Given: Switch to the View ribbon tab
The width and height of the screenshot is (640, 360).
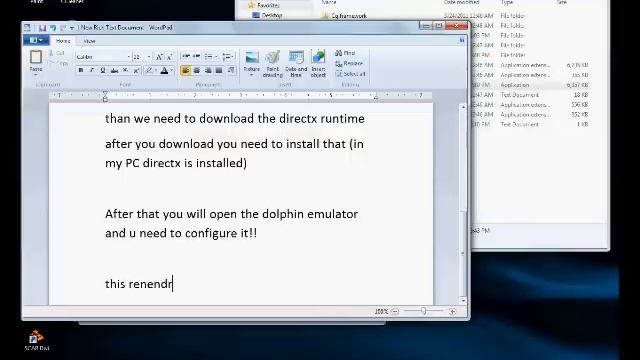Looking at the screenshot, I should (89, 41).
